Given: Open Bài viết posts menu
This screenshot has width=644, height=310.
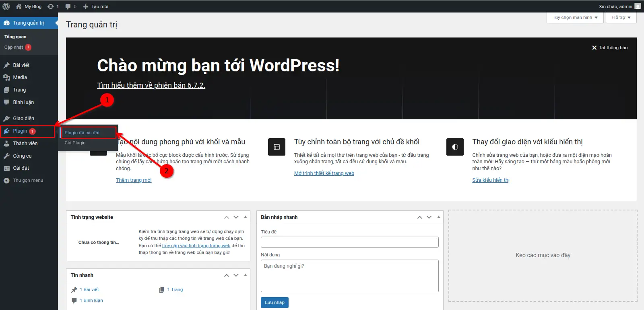Looking at the screenshot, I should click(x=21, y=65).
